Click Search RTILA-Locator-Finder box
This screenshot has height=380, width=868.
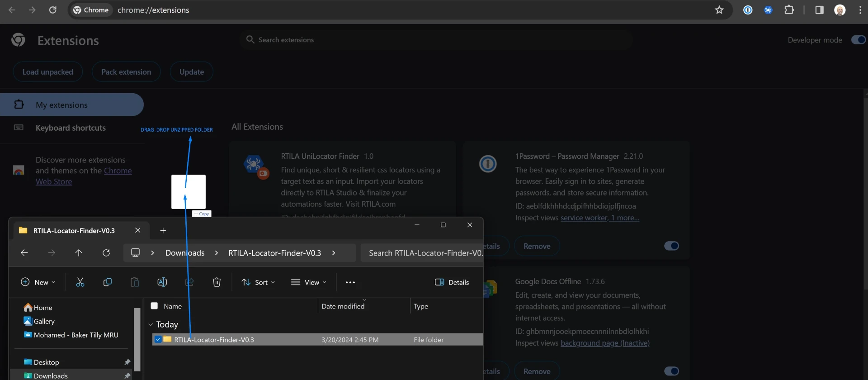[422, 253]
